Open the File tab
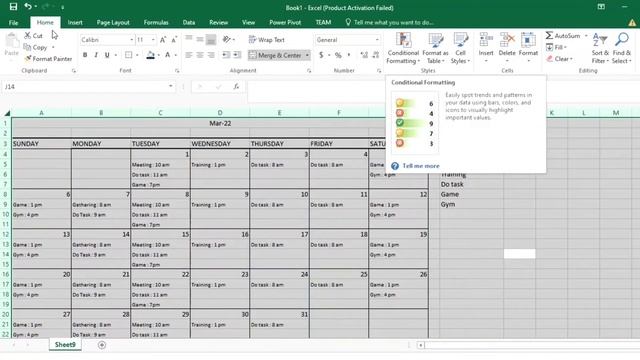The image size is (640, 360). click(13, 22)
